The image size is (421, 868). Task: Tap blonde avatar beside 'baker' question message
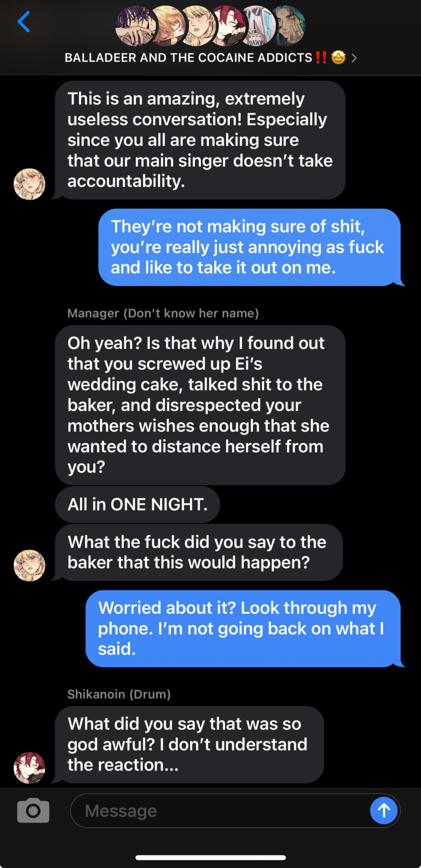(29, 565)
